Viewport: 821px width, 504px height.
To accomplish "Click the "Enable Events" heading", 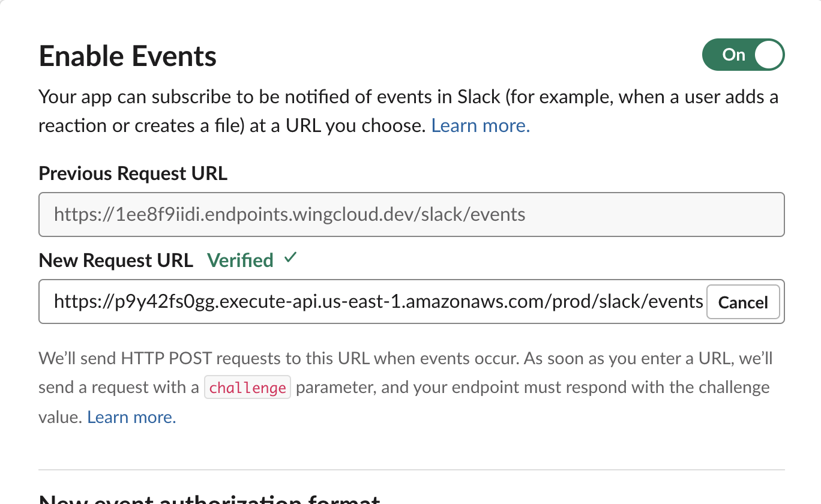I will tap(127, 56).
